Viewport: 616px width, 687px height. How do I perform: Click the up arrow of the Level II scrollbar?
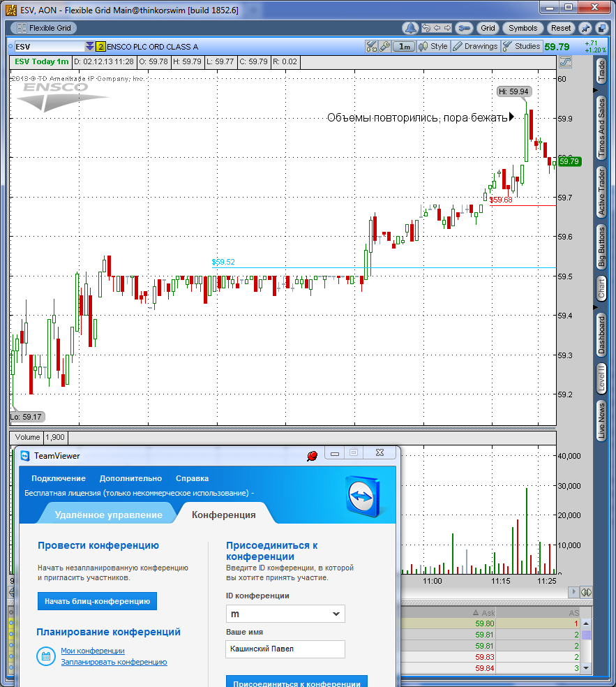coord(586,623)
